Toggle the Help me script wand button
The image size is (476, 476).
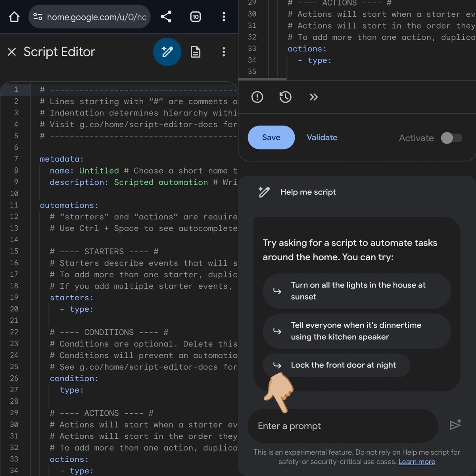coord(167,52)
